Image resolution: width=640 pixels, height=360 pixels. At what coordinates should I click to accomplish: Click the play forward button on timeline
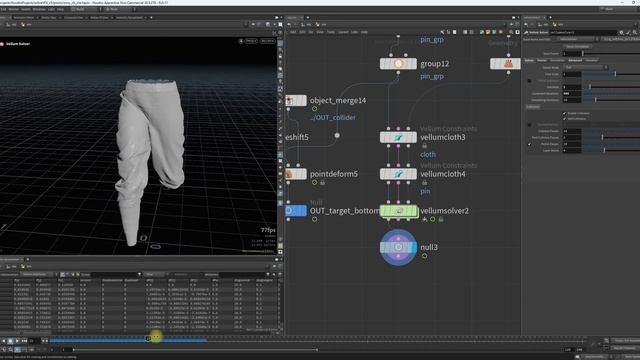coord(17,340)
